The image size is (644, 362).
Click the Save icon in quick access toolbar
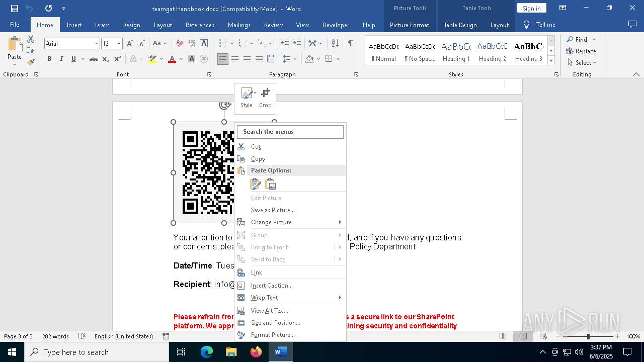[15, 8]
